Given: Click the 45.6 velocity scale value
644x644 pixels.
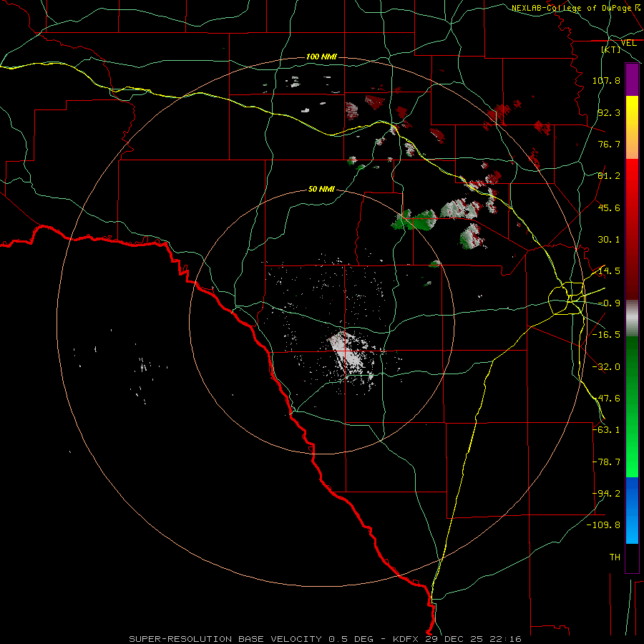Looking at the screenshot, I should click(609, 208).
